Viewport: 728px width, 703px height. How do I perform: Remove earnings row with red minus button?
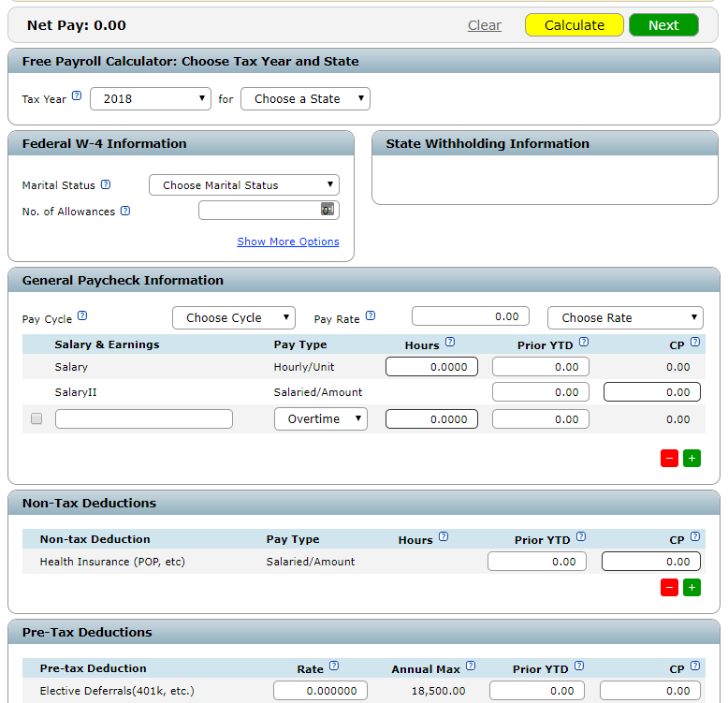tap(669, 459)
